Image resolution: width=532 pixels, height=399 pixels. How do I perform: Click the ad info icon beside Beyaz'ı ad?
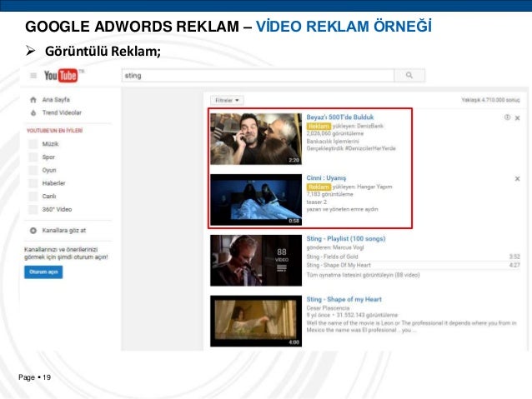[507, 117]
